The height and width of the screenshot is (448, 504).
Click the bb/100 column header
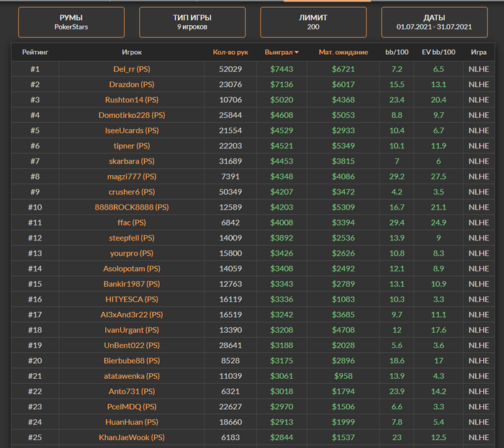tap(397, 53)
